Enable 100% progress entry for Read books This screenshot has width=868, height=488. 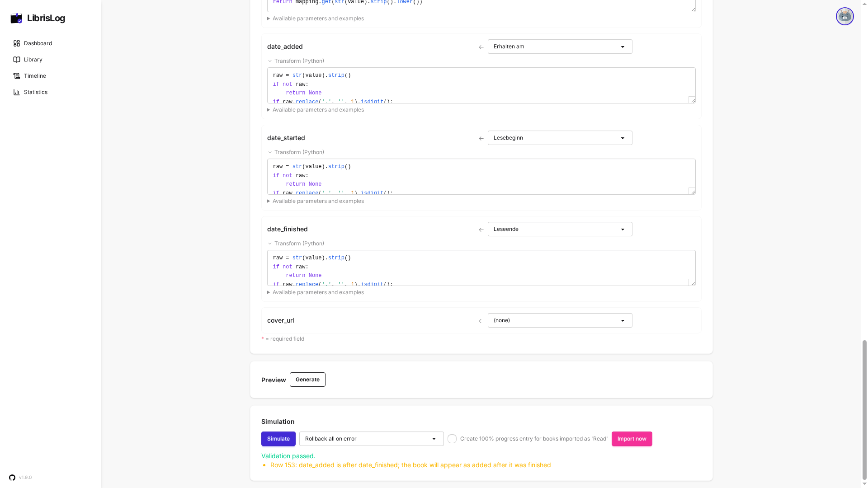452,439
